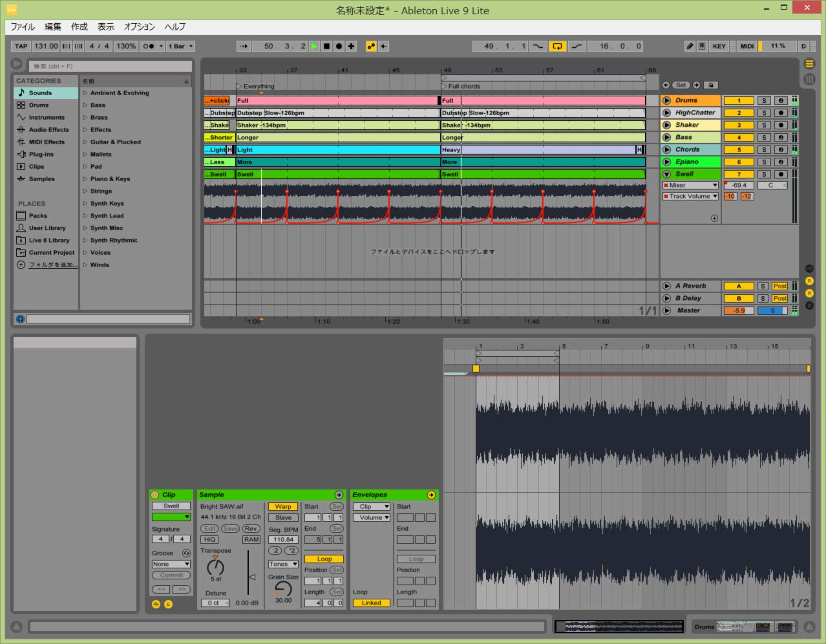Toggle the Automation Arm button
The height and width of the screenshot is (644, 826).
click(x=371, y=47)
